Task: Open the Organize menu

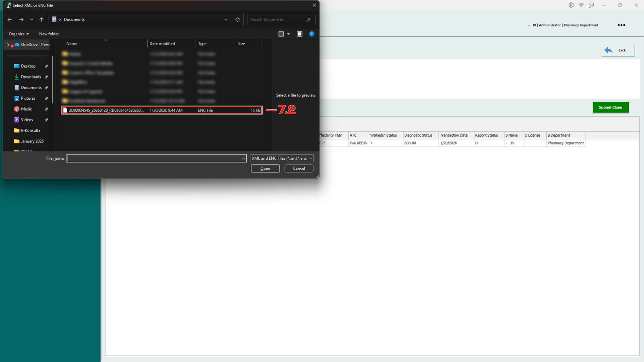Action: pyautogui.click(x=19, y=34)
